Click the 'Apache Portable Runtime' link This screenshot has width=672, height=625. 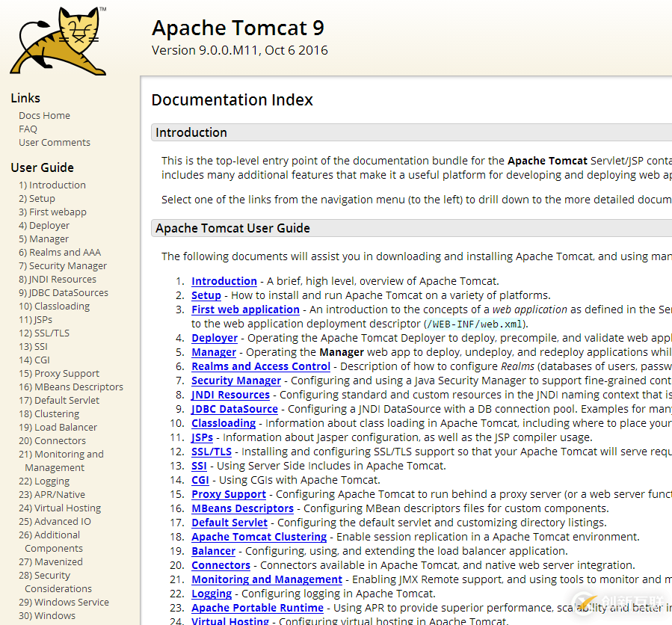point(257,608)
